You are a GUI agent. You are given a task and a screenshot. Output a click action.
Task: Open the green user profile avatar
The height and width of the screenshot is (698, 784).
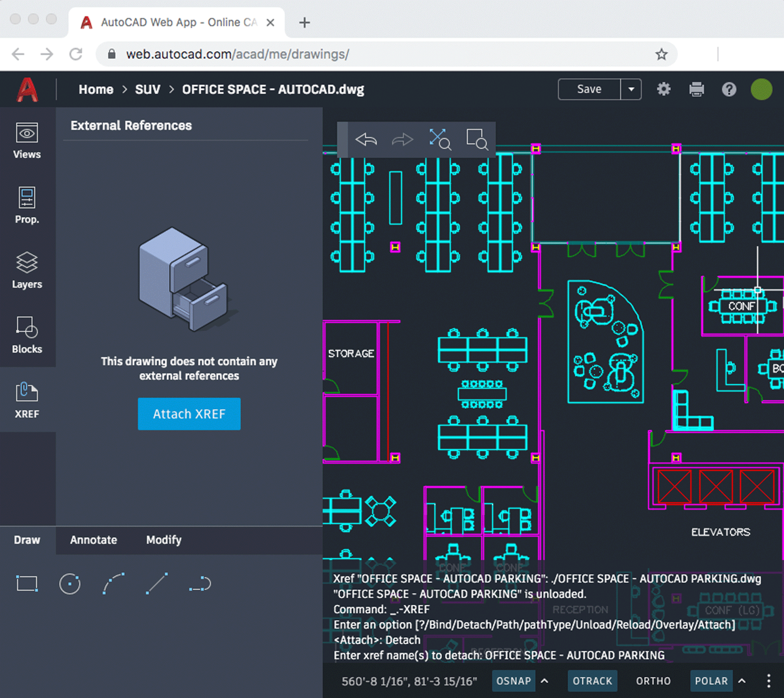coord(761,89)
